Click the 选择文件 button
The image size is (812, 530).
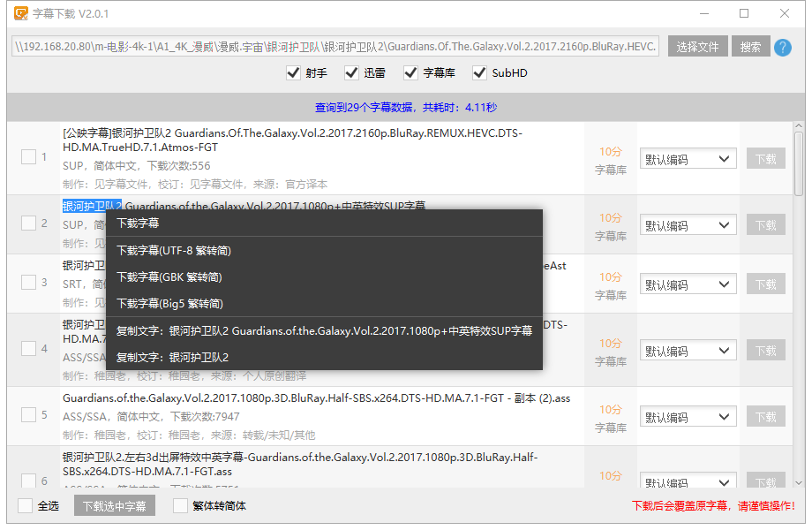pyautogui.click(x=697, y=47)
